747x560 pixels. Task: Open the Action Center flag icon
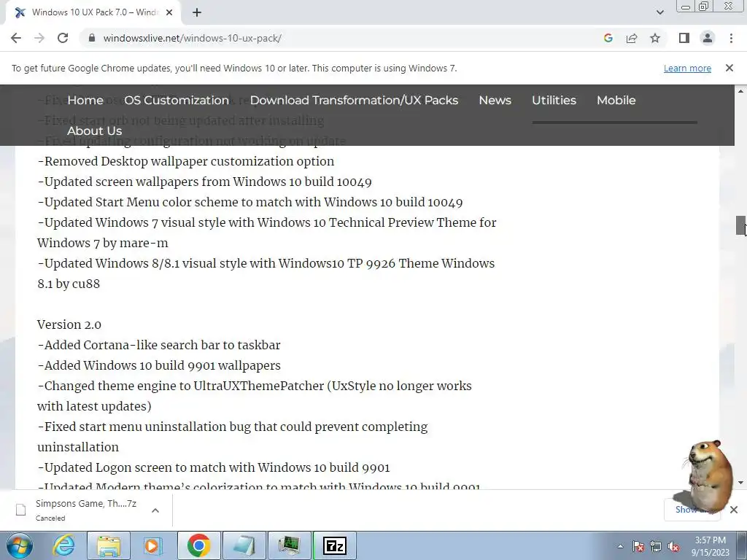638,546
